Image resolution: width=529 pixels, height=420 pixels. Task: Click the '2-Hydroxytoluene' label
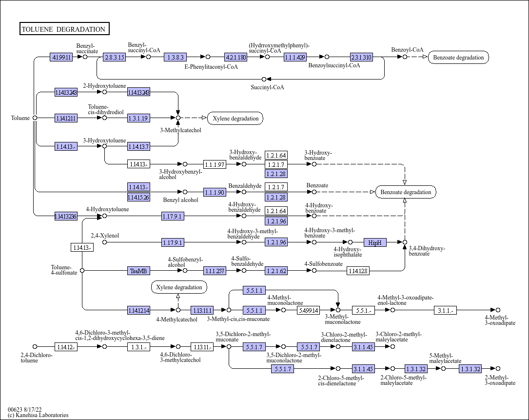[x=105, y=86]
